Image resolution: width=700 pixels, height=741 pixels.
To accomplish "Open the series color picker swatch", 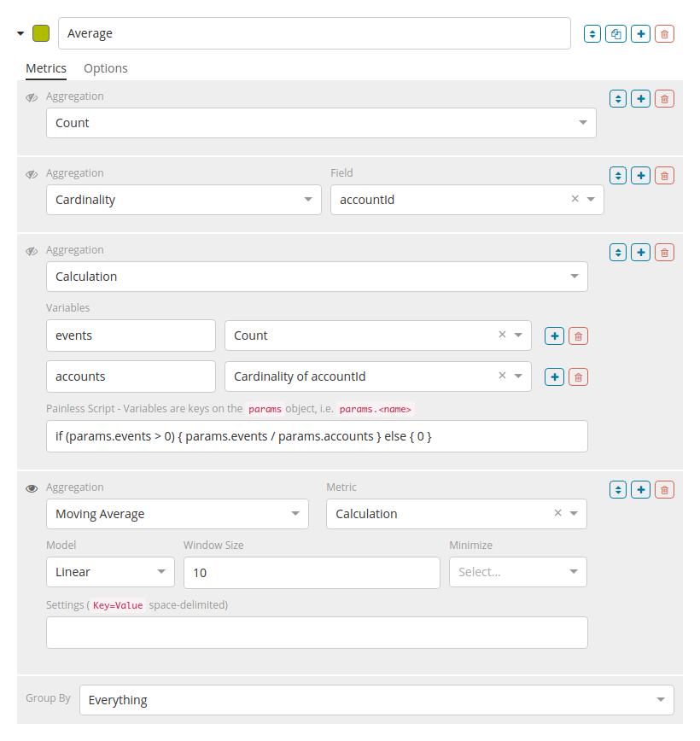I will (41, 33).
